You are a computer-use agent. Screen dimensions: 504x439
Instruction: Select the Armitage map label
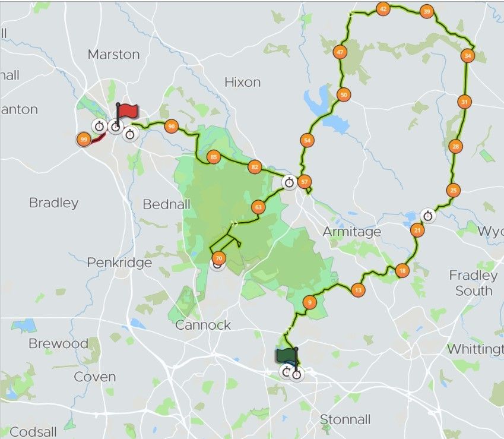pyautogui.click(x=352, y=232)
